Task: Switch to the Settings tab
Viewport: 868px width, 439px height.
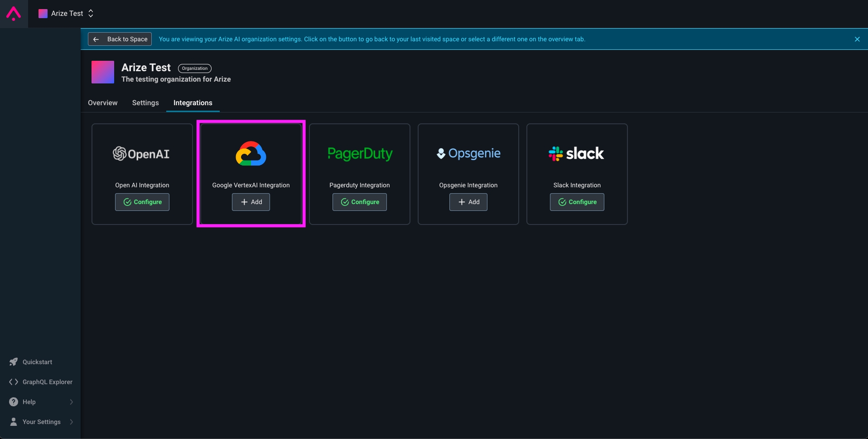Action: (145, 103)
